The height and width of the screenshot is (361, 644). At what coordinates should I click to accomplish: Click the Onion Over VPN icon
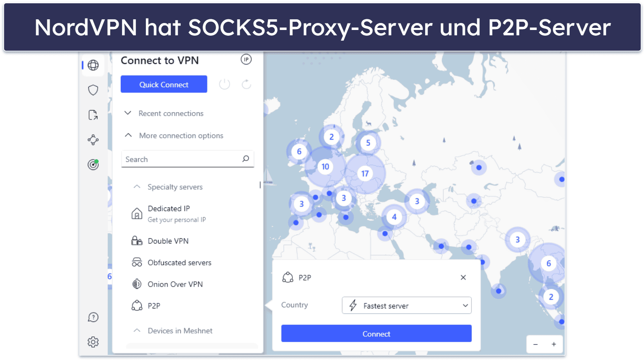137,284
